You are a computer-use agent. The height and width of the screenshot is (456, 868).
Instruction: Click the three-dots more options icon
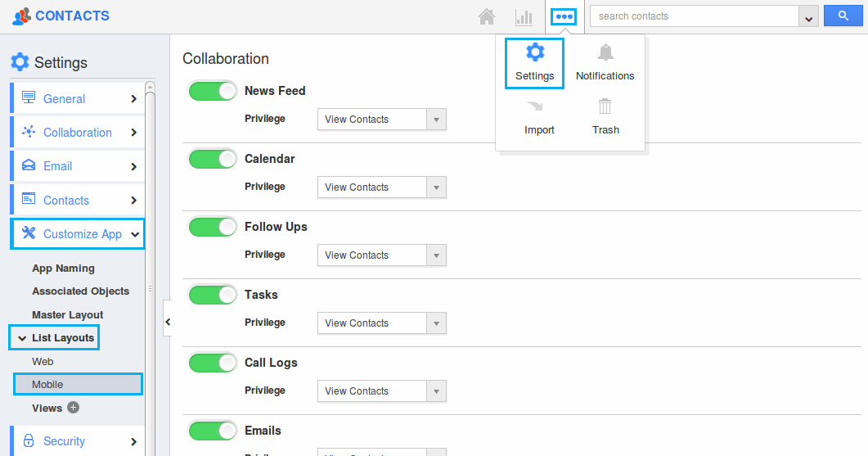(564, 16)
